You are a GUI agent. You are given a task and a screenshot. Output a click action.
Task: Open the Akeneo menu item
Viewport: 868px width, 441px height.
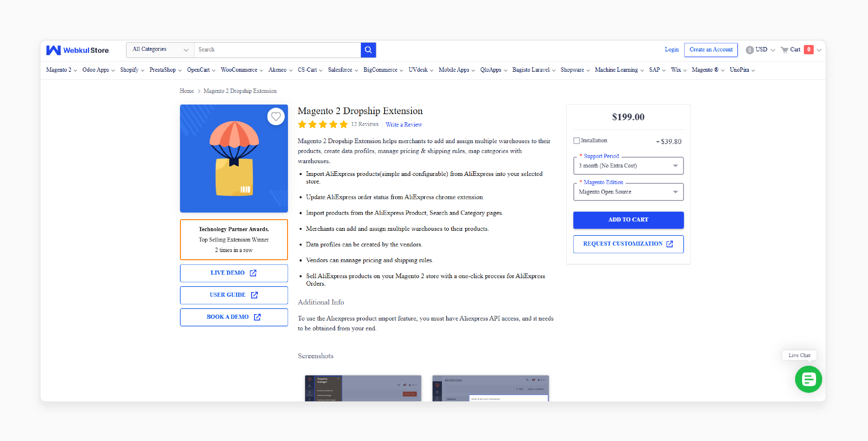(x=280, y=70)
